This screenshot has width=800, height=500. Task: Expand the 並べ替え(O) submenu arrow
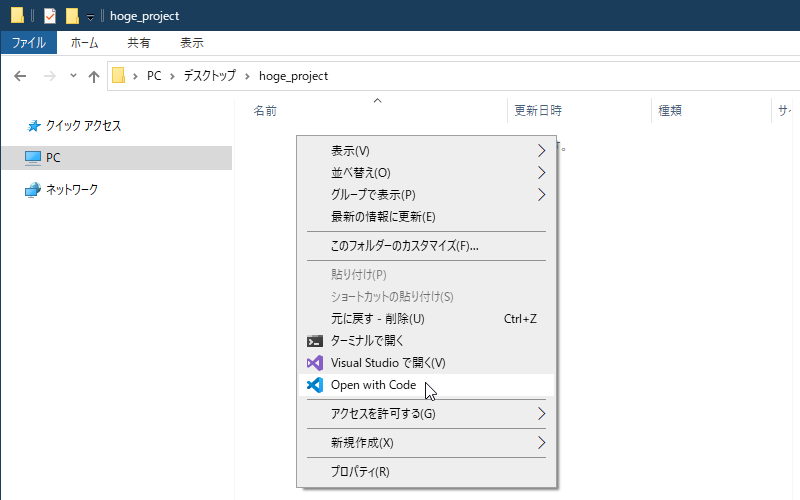[541, 172]
